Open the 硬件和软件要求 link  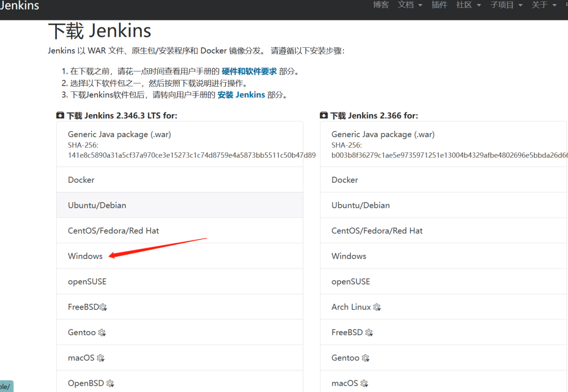click(249, 71)
